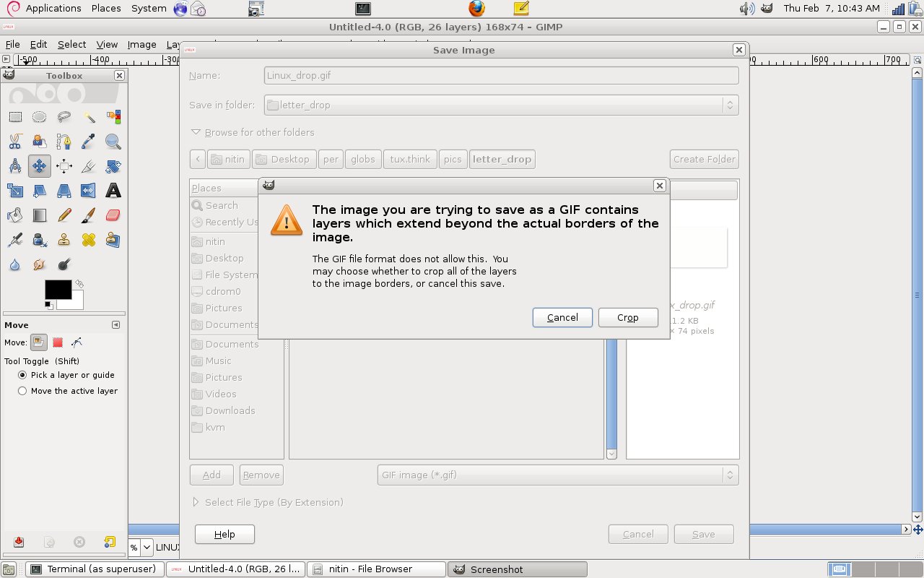Open the Applications menu in top panel
The image size is (924, 578).
[44, 8]
